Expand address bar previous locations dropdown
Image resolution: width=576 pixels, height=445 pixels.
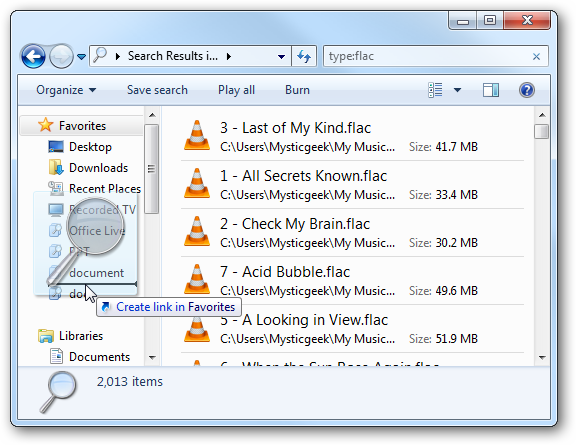click(281, 57)
